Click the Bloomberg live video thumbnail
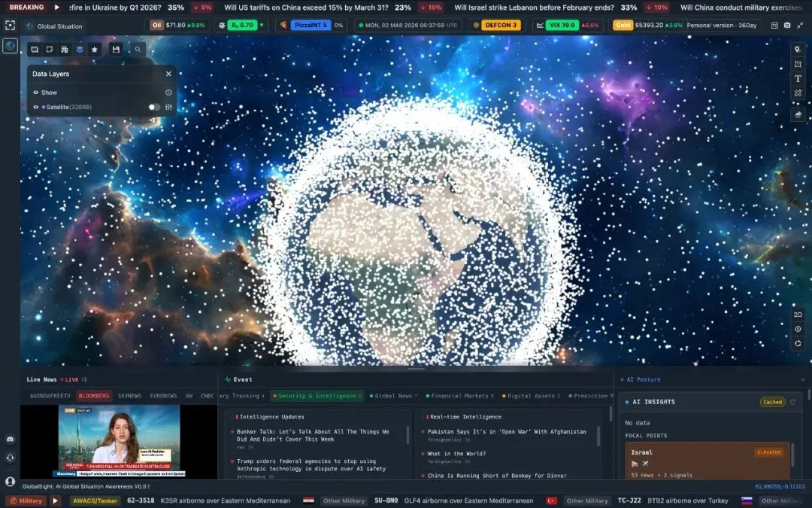This screenshot has height=508, width=812. (119, 441)
